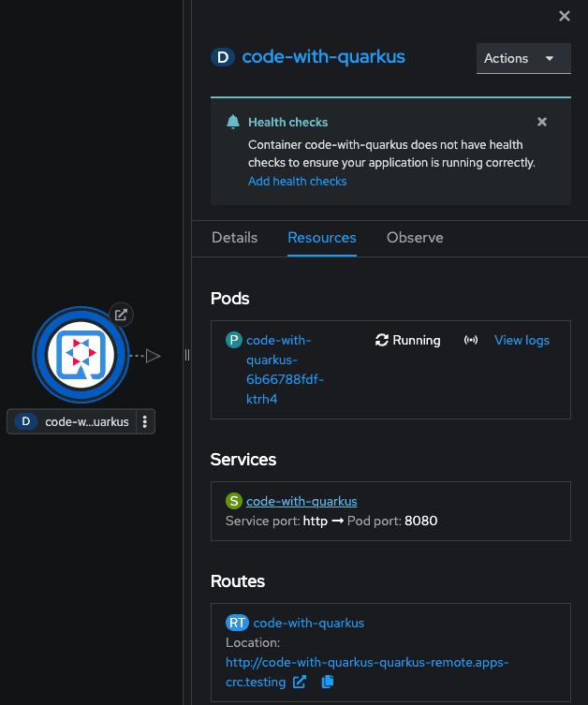Viewport: 588px width, 705px height.
Task: Open View logs for the pod
Action: [x=522, y=341]
